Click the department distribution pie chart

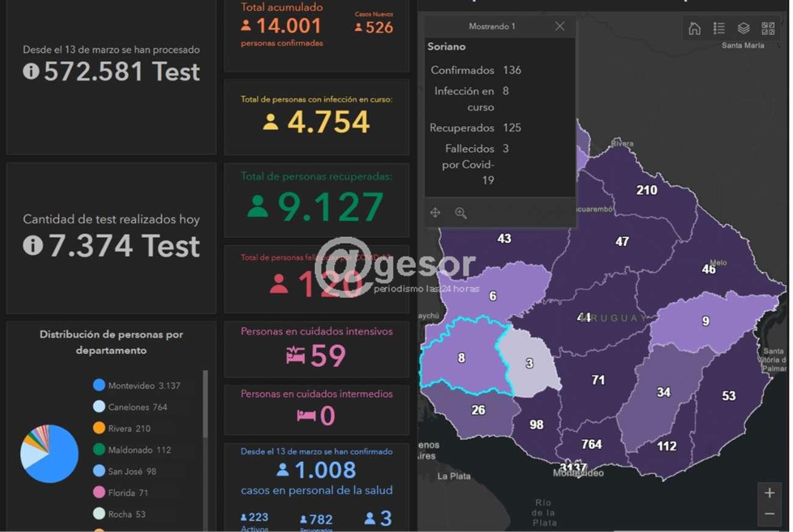pyautogui.click(x=50, y=454)
